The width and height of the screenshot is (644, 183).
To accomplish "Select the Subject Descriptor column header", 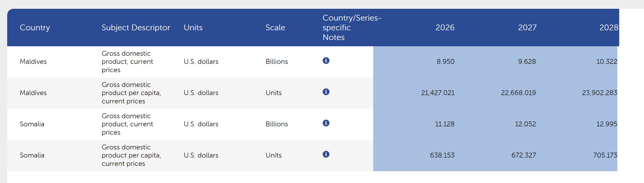I will (136, 28).
